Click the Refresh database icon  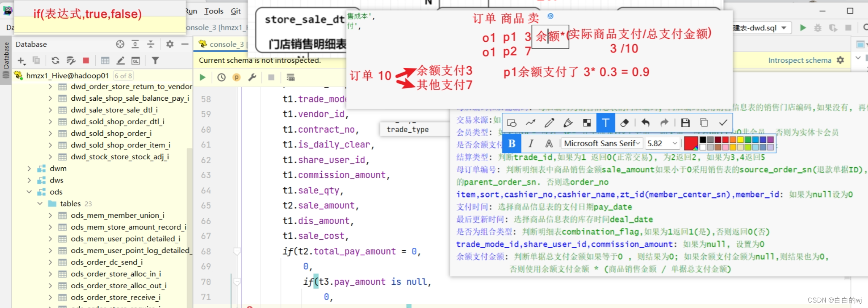55,61
